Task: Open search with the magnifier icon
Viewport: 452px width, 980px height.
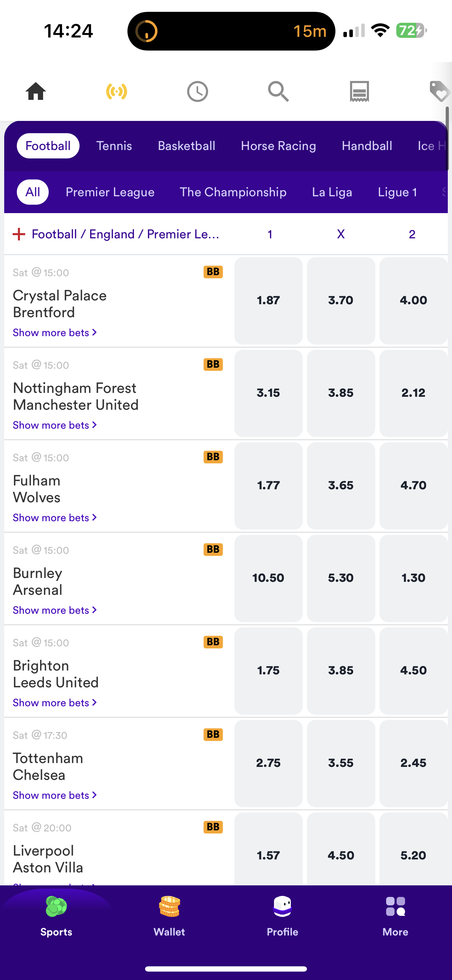Action: pos(278,91)
